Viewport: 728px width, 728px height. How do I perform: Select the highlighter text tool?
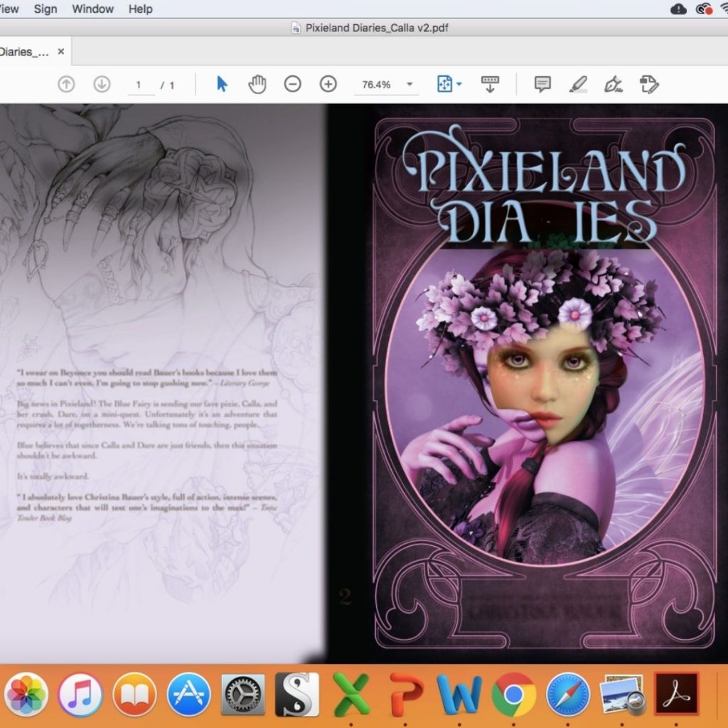pyautogui.click(x=578, y=84)
